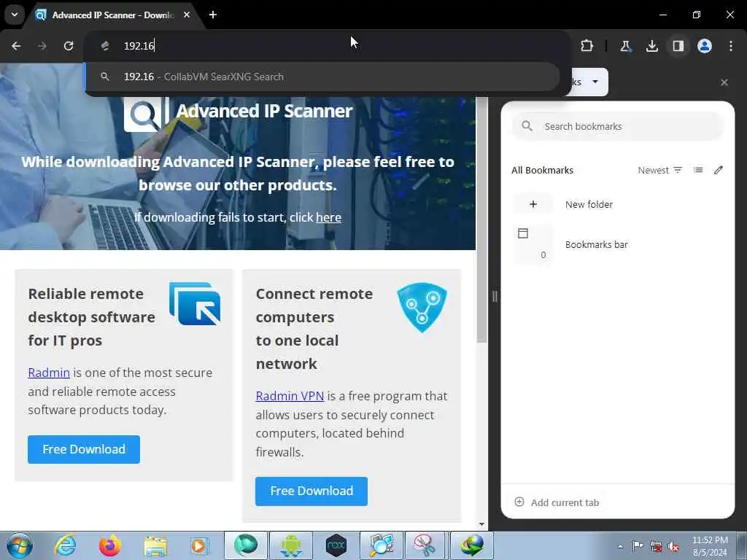Open the Bookmarks bar folder
This screenshot has height=560, width=747.
pos(618,244)
